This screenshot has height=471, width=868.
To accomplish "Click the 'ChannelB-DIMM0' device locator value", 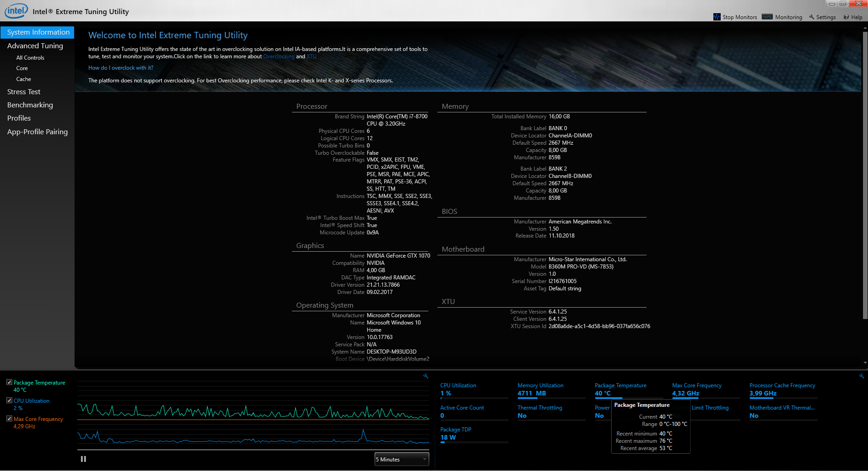I will (570, 176).
